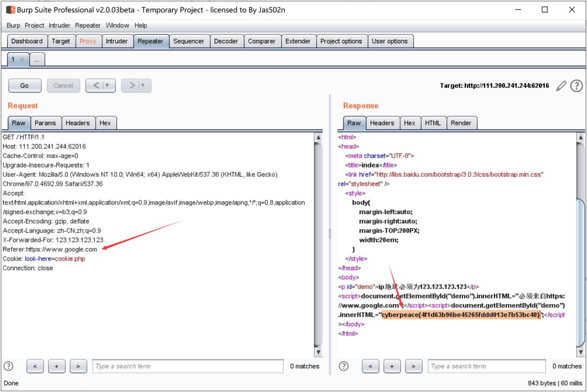
Task: Open response search help question icon
Action: [x=344, y=366]
